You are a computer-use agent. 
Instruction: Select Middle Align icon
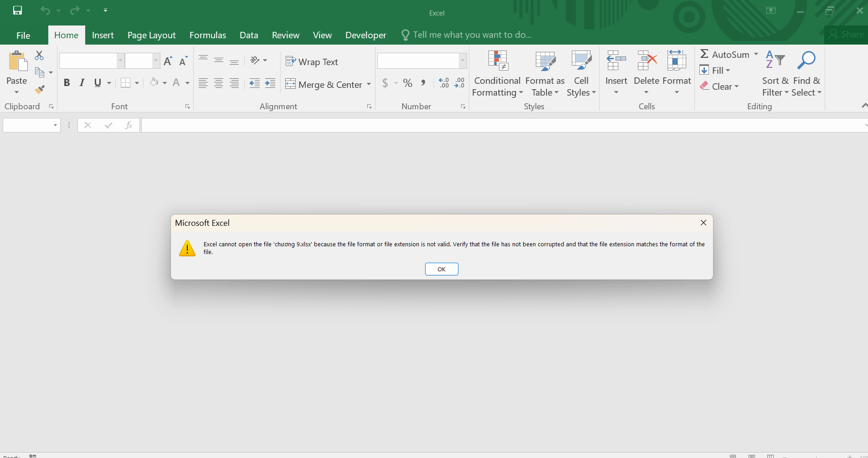click(x=219, y=60)
